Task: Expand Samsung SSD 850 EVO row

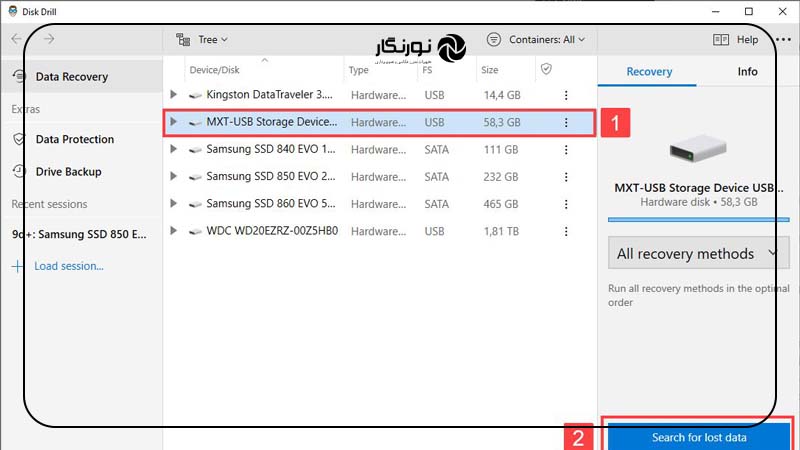Action: 173,176
